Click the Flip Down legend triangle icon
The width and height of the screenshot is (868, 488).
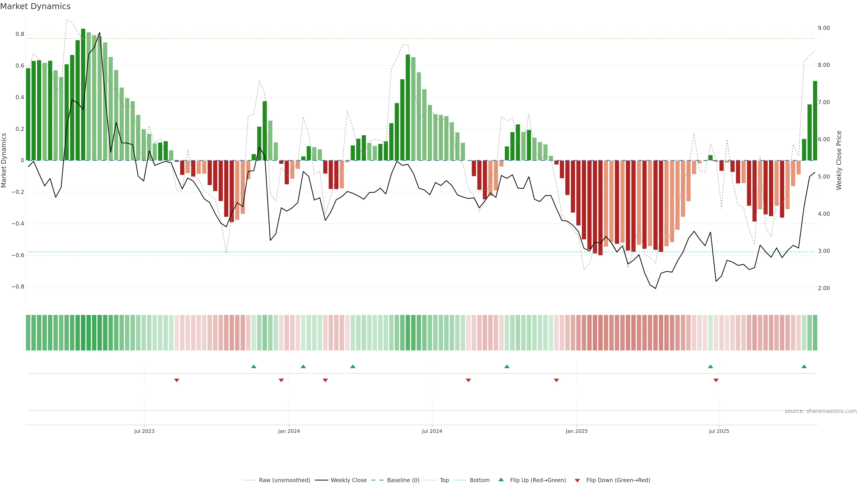pyautogui.click(x=577, y=480)
